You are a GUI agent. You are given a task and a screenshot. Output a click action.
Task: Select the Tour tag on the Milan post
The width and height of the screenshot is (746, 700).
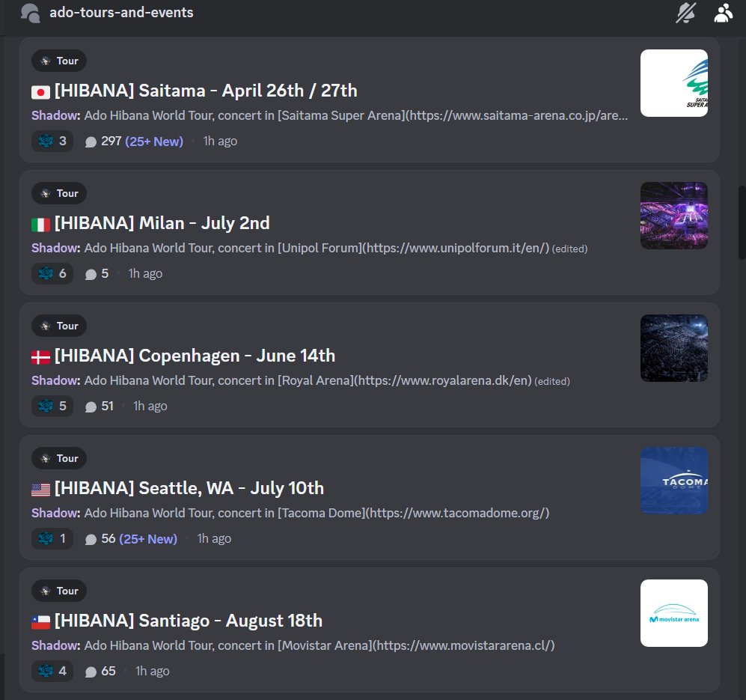pos(58,193)
